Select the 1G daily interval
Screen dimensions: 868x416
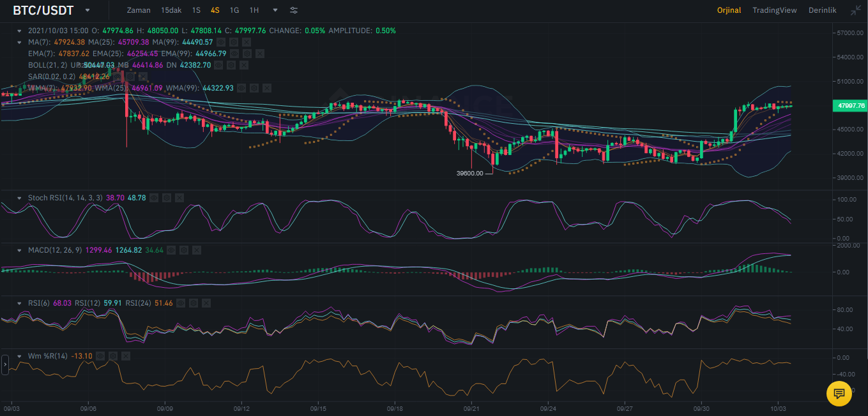pos(234,10)
